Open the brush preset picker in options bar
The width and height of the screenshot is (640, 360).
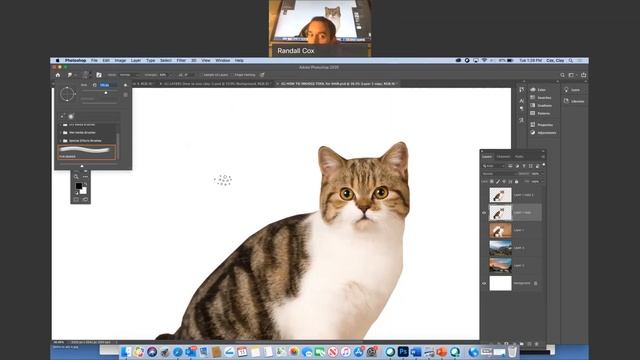pos(86,75)
